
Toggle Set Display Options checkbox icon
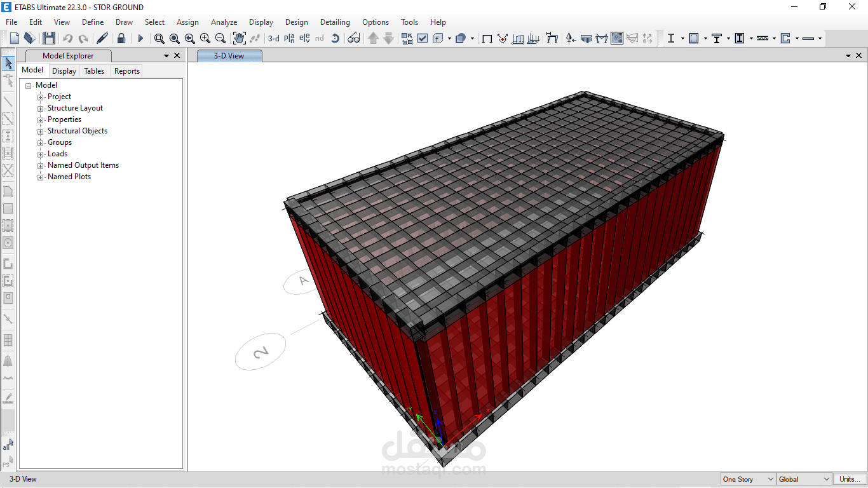click(x=423, y=38)
